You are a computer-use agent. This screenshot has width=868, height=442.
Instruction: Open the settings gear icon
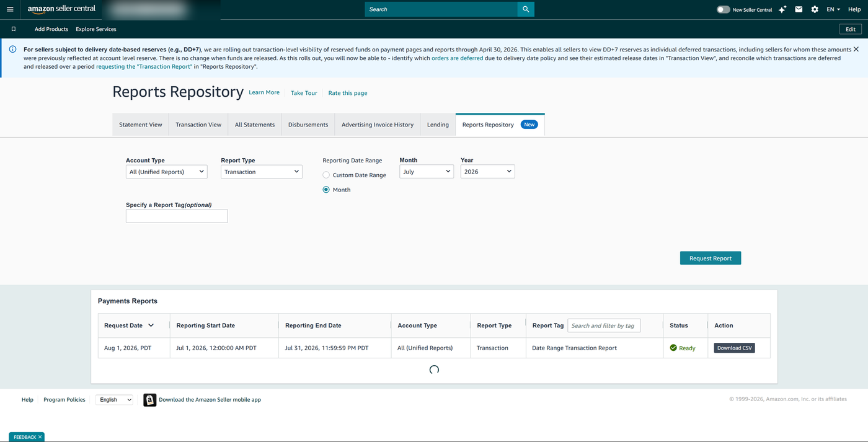click(815, 9)
